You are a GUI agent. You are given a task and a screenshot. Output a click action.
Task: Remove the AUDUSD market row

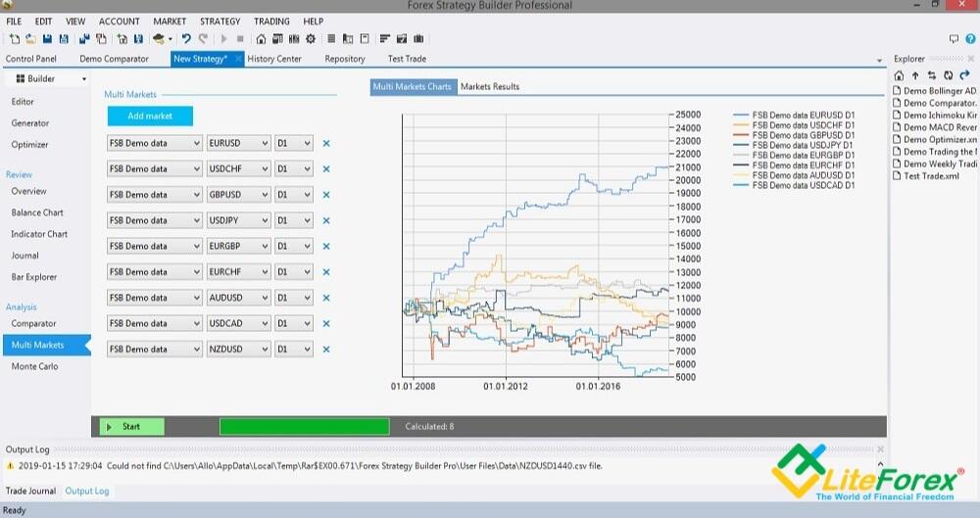pos(326,298)
